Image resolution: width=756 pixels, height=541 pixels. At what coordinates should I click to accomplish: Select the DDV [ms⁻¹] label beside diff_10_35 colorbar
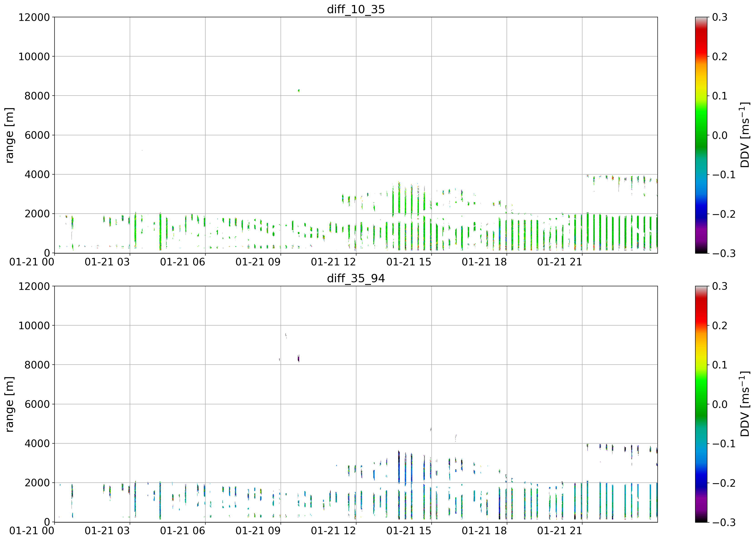pyautogui.click(x=745, y=135)
